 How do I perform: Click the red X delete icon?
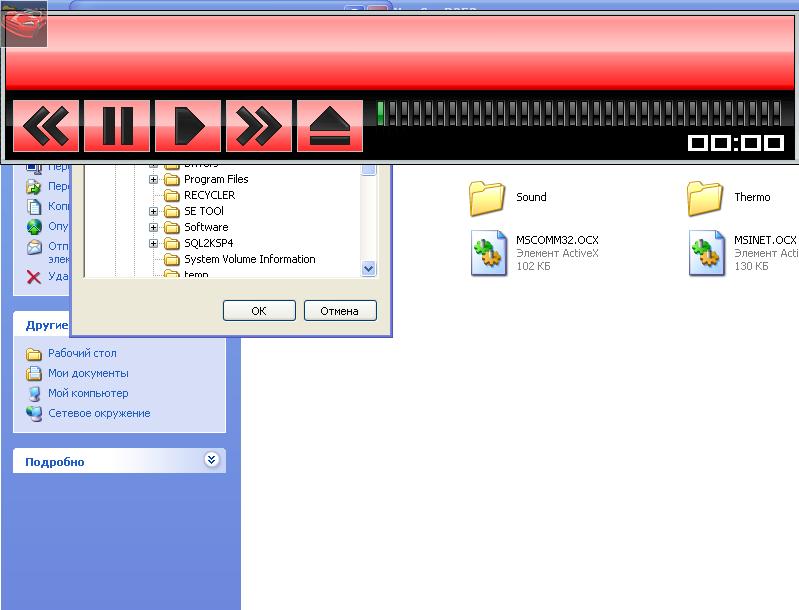pyautogui.click(x=34, y=277)
